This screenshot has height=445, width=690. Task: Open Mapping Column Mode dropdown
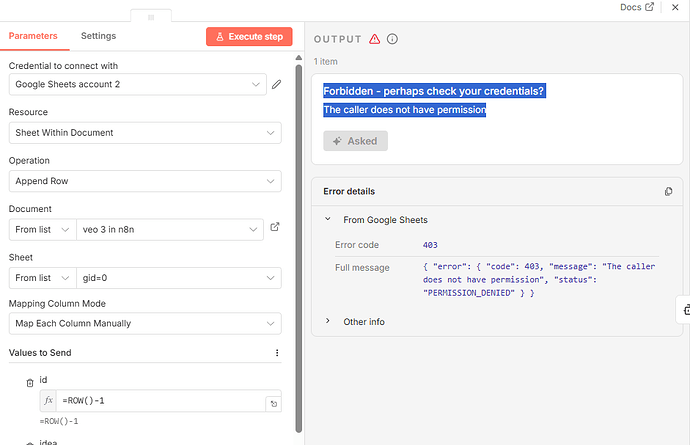[x=145, y=324]
